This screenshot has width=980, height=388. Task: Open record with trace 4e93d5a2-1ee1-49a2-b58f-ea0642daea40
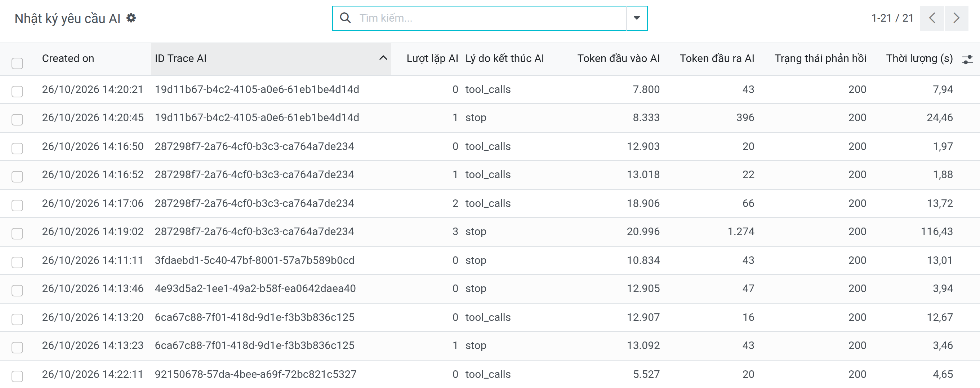(255, 288)
